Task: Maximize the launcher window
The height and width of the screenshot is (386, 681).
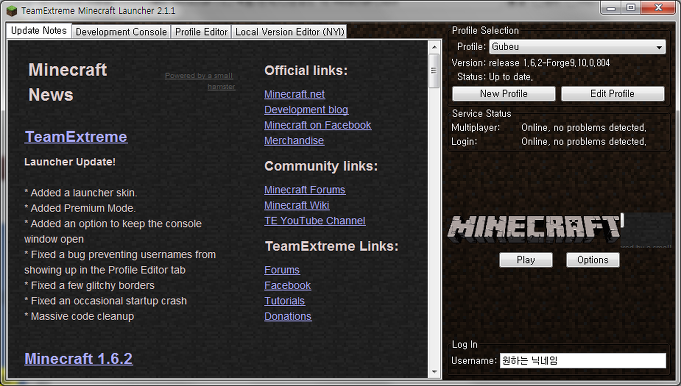Action: pos(631,8)
